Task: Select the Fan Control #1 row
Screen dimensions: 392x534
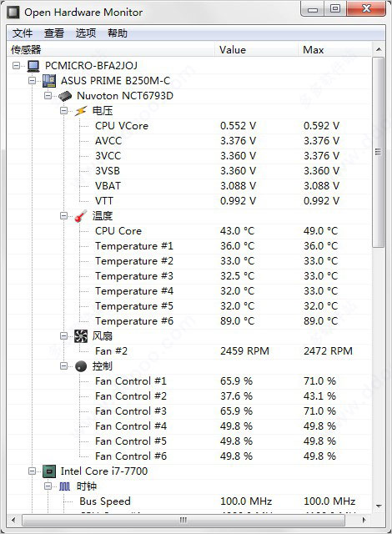Action: point(189,381)
